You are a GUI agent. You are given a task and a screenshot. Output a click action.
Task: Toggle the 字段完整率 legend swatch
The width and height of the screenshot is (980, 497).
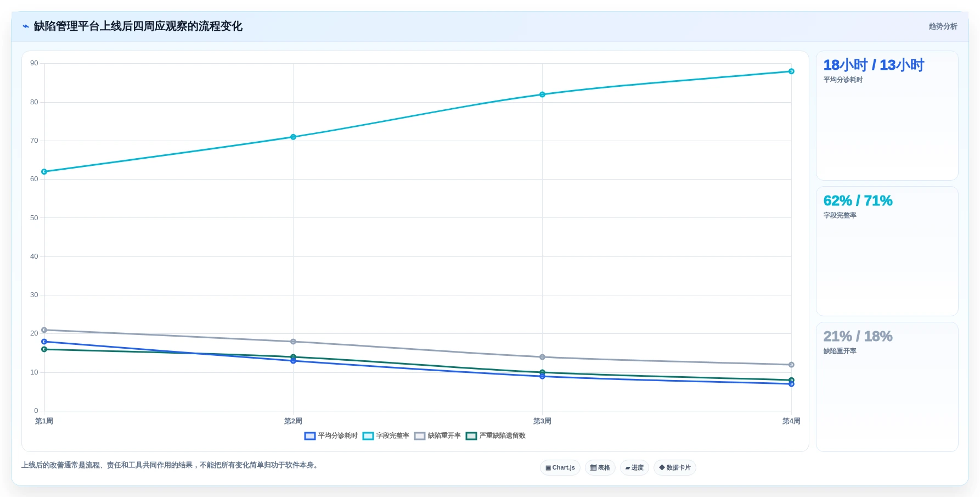(x=368, y=436)
